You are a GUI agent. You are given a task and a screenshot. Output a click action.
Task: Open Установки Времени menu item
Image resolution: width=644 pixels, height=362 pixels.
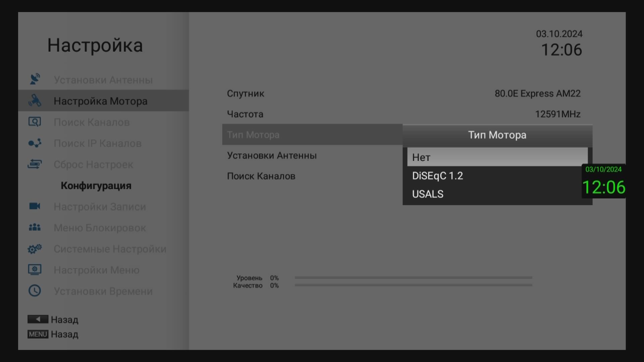click(x=103, y=291)
